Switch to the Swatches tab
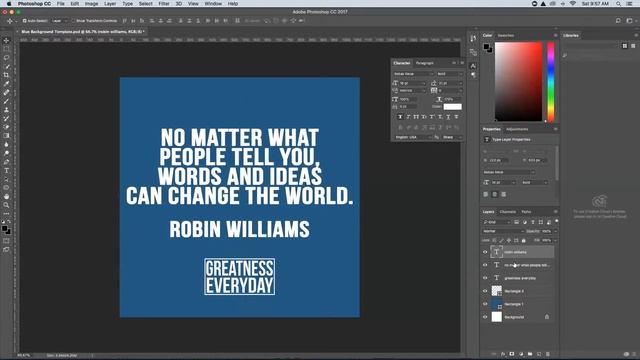The image size is (640, 360). 506,36
